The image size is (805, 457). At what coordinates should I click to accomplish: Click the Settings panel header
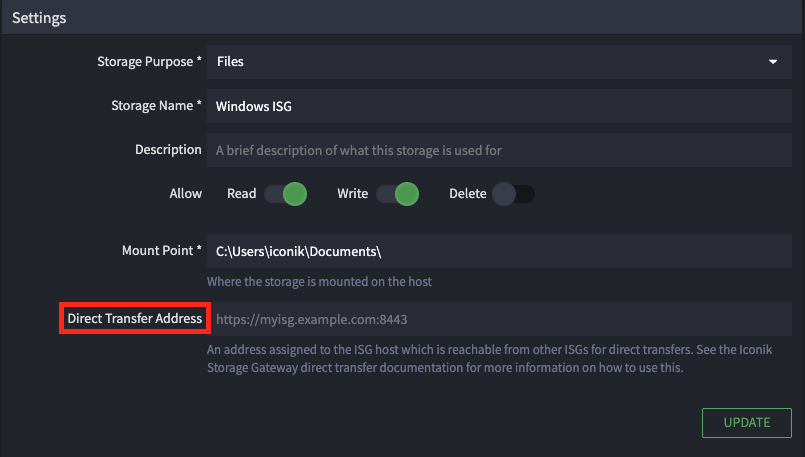point(402,17)
